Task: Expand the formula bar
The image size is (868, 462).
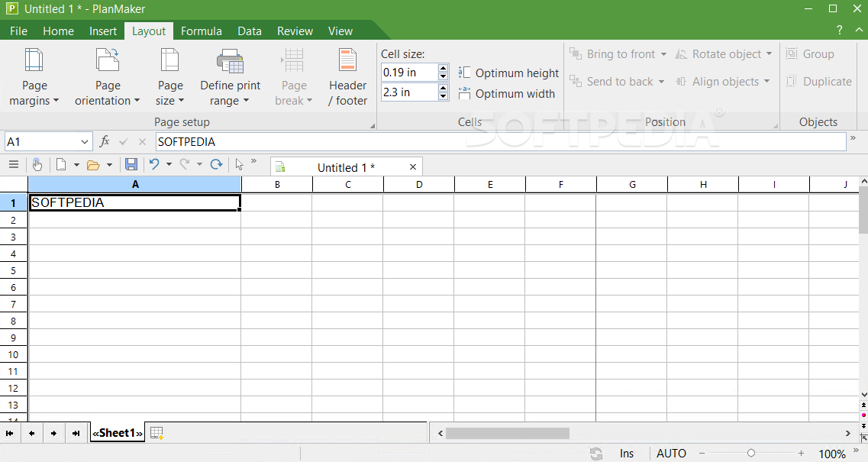Action: pos(853,138)
